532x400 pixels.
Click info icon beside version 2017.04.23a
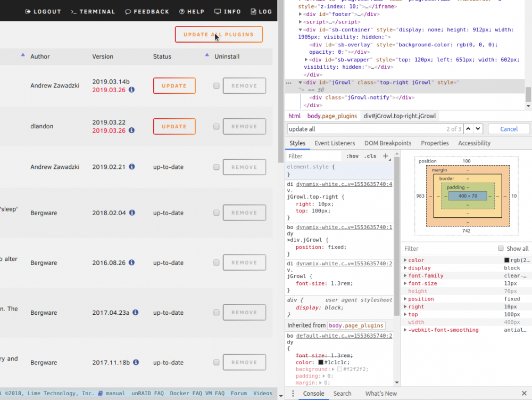pos(135,313)
